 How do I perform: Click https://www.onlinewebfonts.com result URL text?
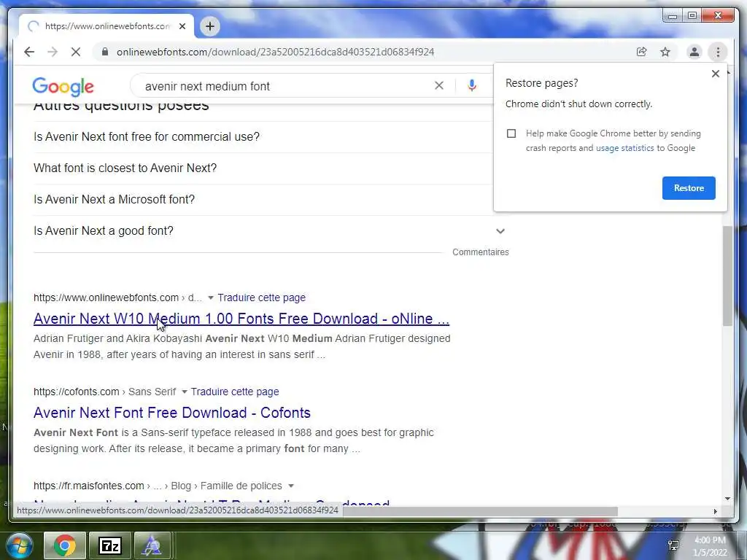coord(106,298)
